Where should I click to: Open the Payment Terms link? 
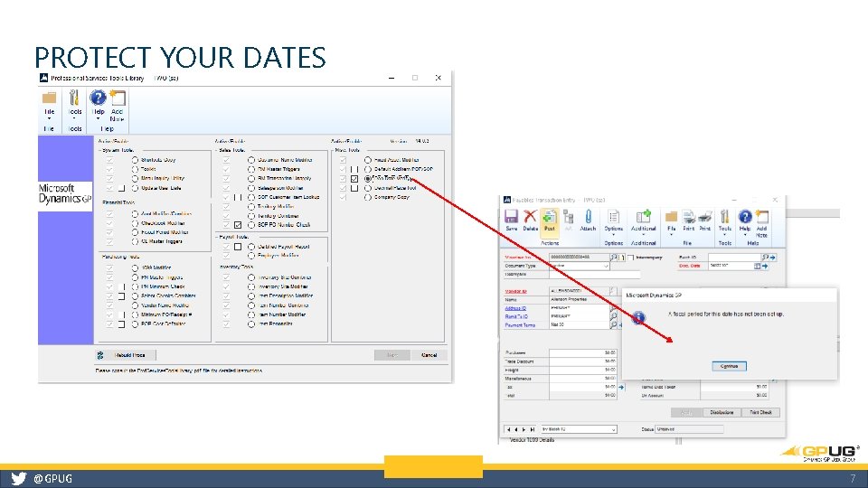click(x=520, y=325)
